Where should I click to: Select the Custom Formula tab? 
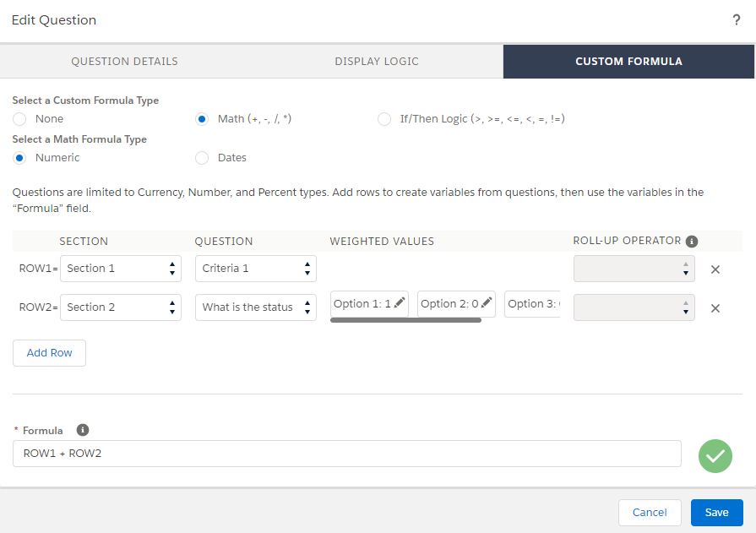[628, 62]
